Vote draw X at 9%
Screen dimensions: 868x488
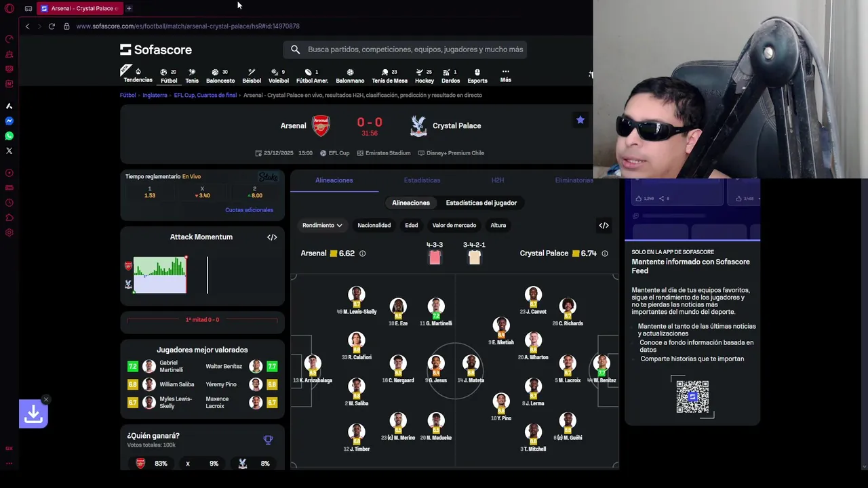(202, 464)
